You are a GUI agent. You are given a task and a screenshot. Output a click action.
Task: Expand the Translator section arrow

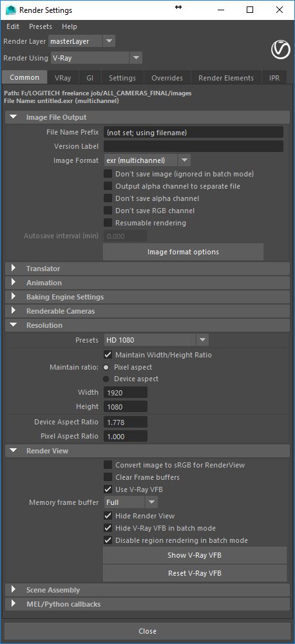pyautogui.click(x=14, y=268)
